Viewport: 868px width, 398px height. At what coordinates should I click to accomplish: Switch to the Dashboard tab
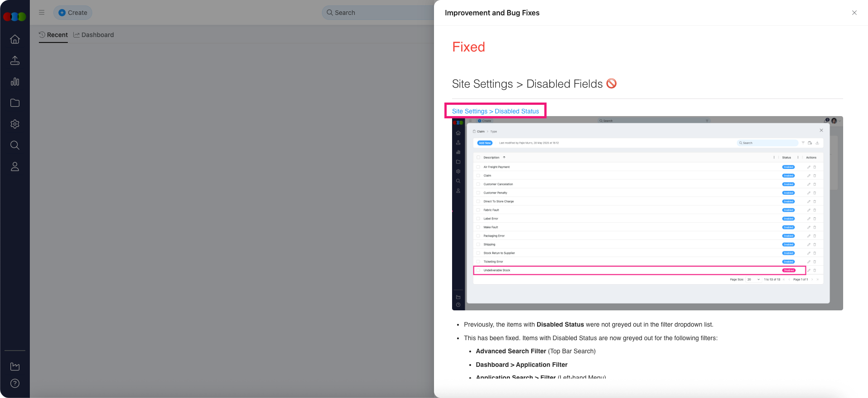94,35
